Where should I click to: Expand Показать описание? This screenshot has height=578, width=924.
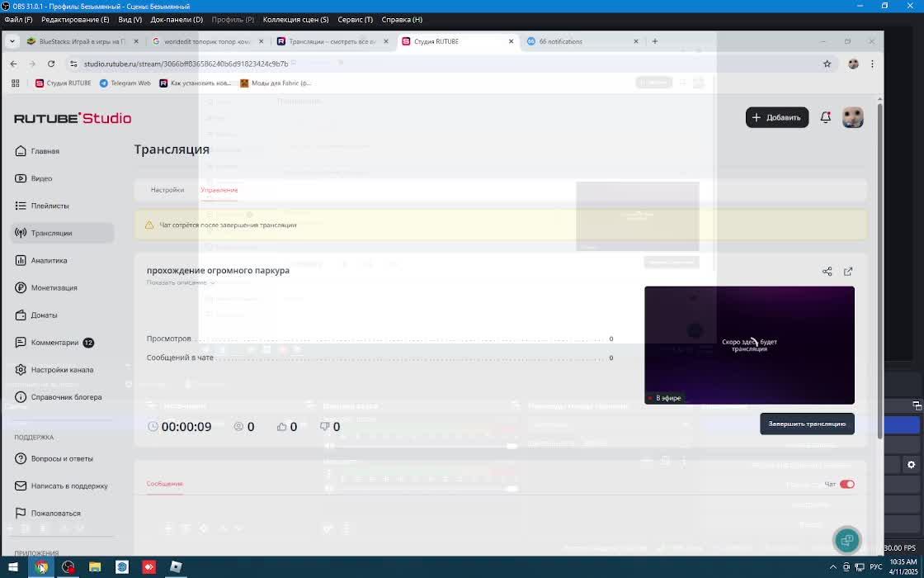click(181, 282)
